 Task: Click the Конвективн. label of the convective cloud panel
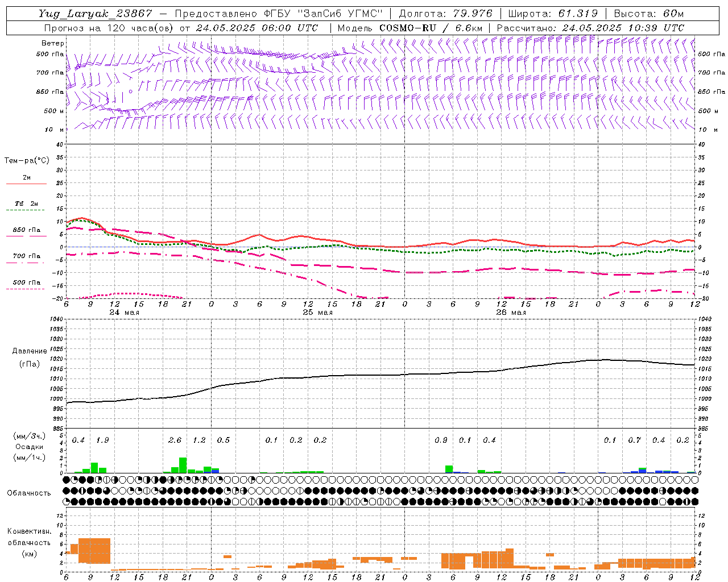click(29, 531)
